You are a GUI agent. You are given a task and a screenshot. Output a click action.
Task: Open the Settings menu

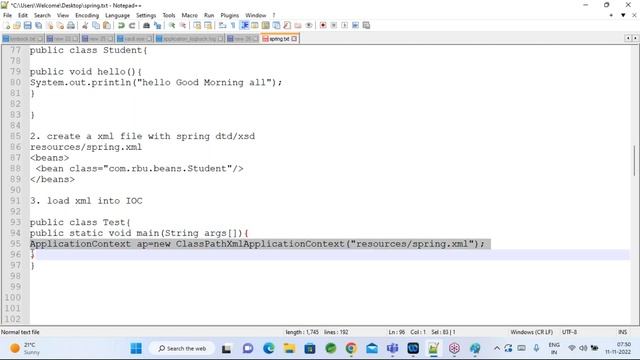point(146,15)
